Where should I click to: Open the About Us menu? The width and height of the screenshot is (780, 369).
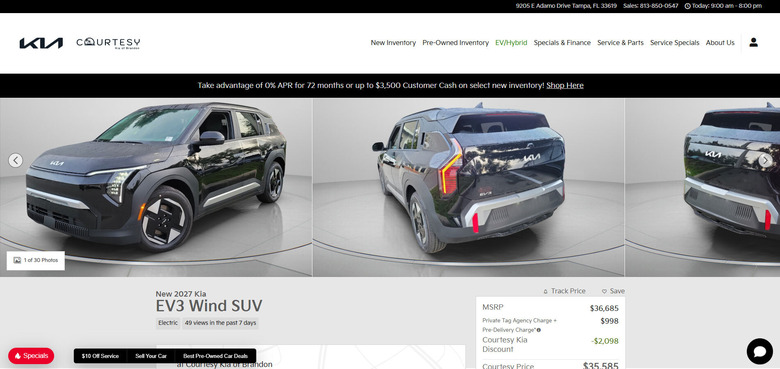[720, 43]
